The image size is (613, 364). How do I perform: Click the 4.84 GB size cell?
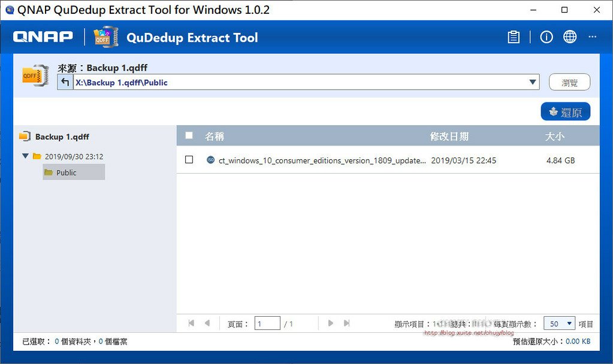click(x=560, y=160)
